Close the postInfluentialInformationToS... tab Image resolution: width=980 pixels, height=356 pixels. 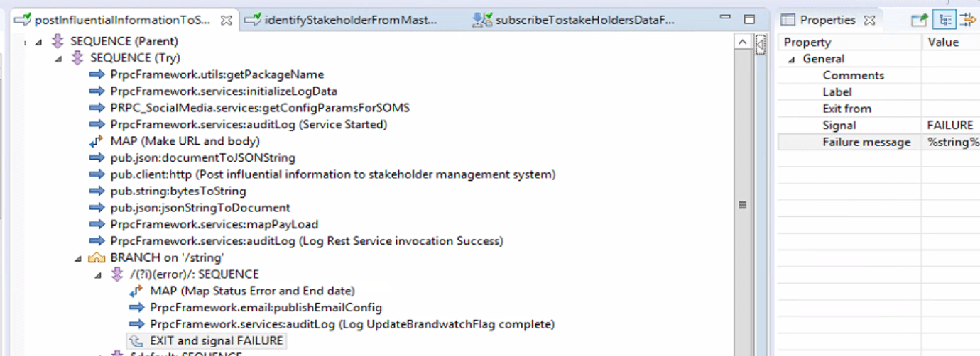tap(227, 21)
